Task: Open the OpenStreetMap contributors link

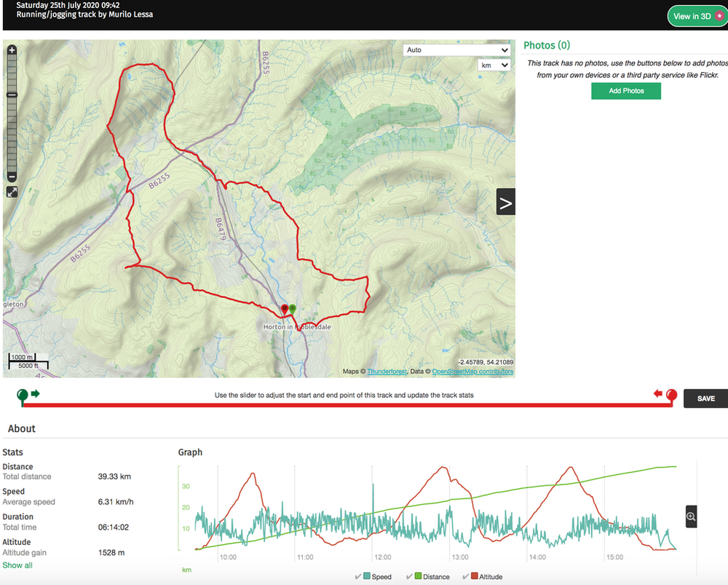Action: coord(472,370)
